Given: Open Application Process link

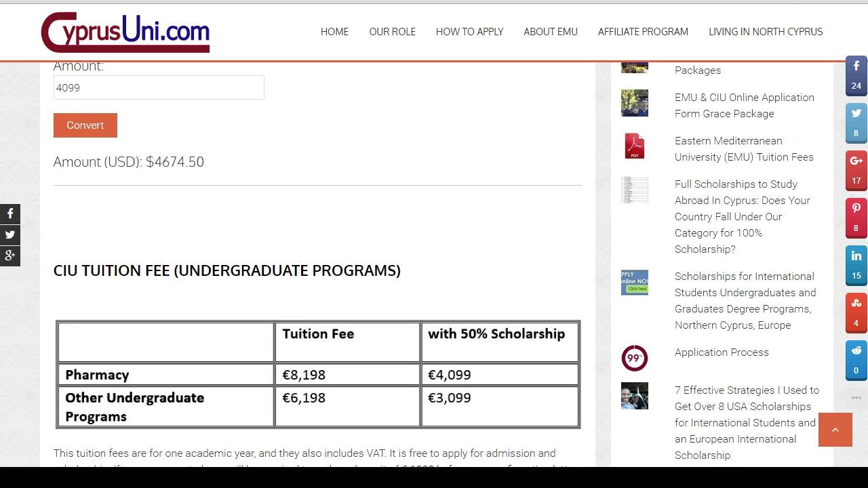Looking at the screenshot, I should pos(722,352).
